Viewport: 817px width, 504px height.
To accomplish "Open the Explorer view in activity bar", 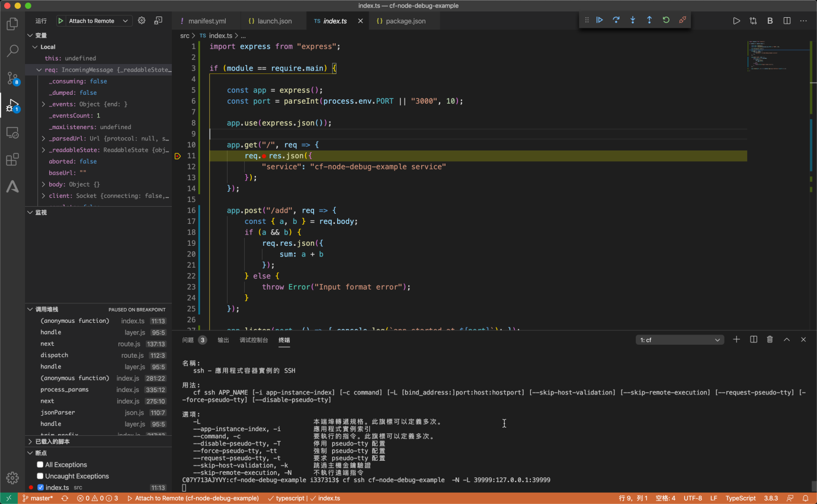I will [x=12, y=24].
